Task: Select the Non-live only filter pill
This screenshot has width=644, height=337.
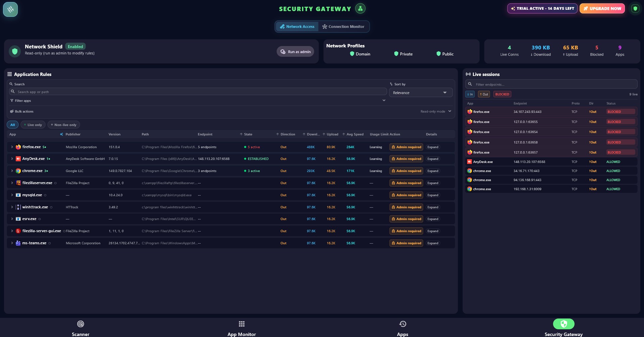Action: 63,125
